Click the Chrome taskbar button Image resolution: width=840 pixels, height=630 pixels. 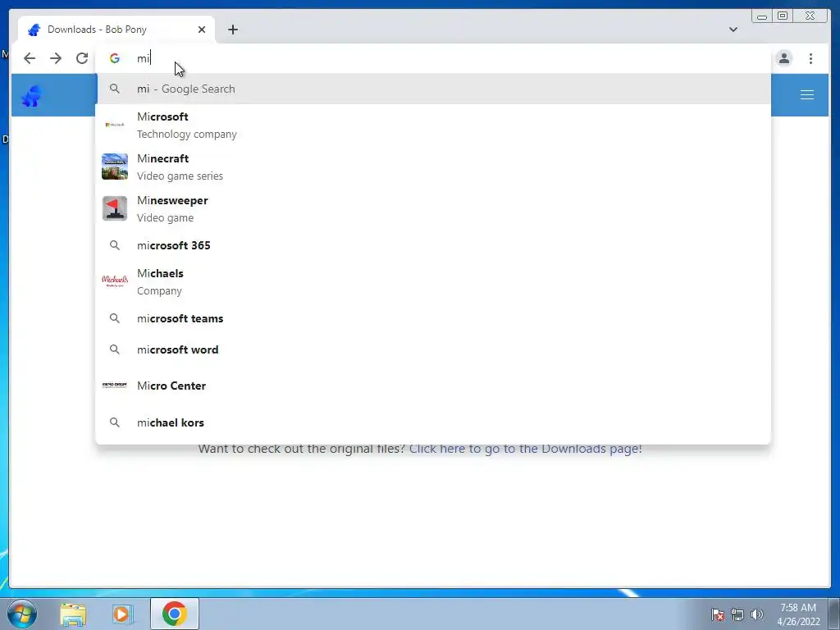[175, 614]
